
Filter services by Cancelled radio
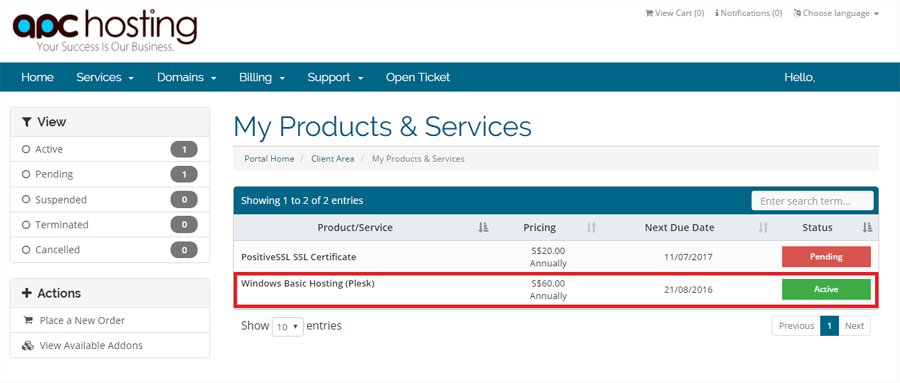click(x=25, y=250)
